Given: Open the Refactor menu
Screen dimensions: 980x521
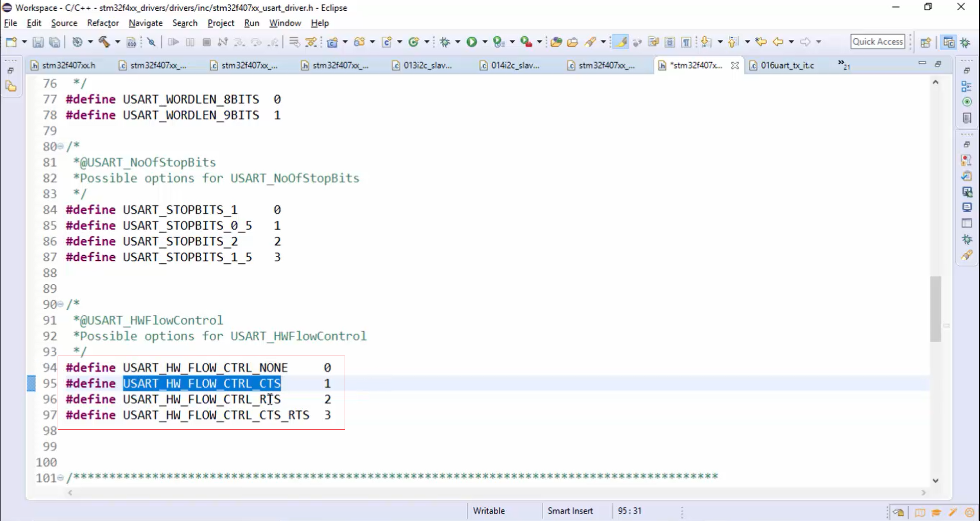Looking at the screenshot, I should [103, 23].
